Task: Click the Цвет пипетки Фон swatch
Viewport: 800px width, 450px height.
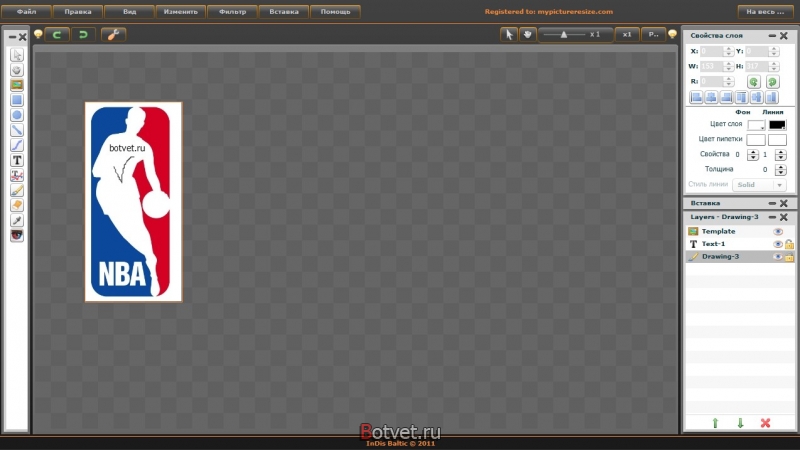Action: tap(756, 140)
